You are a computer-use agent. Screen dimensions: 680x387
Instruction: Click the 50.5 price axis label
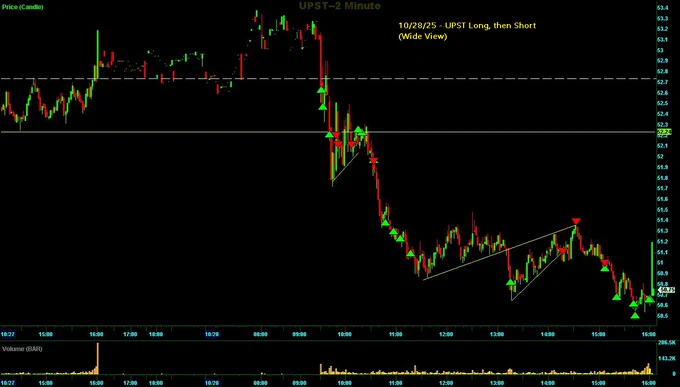662,316
